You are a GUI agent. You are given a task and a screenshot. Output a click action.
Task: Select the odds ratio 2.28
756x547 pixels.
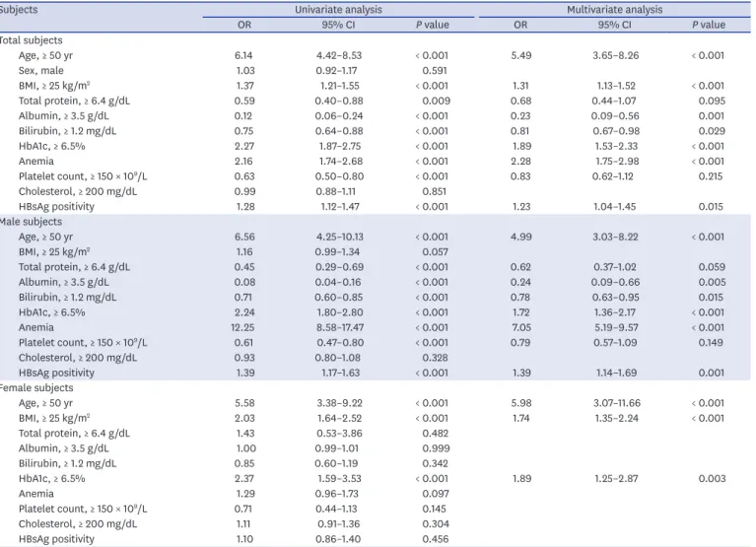520,162
